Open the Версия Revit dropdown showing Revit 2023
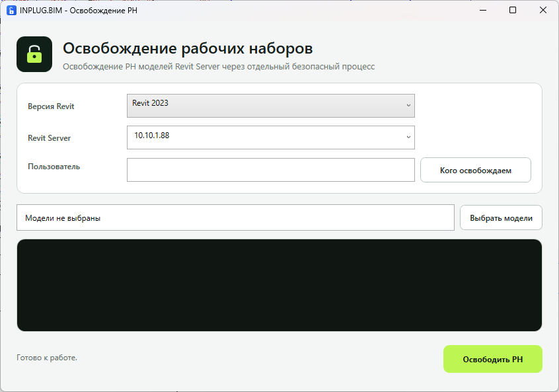559x392 pixels. [x=271, y=106]
